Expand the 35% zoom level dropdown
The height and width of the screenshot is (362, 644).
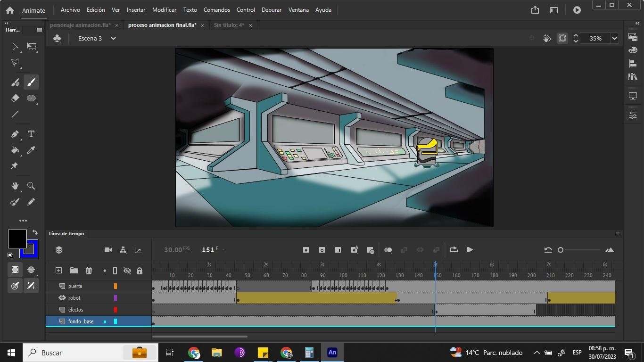[x=614, y=39]
